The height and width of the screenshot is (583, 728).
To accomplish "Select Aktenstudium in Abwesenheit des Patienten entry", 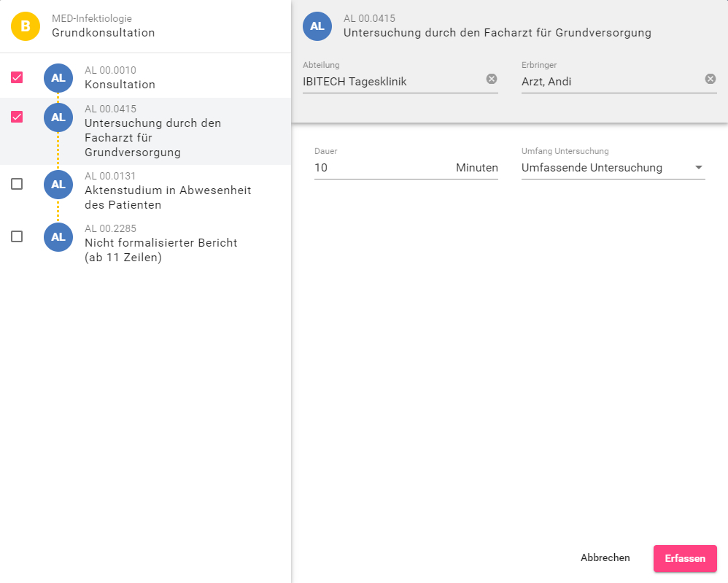I will pyautogui.click(x=168, y=197).
